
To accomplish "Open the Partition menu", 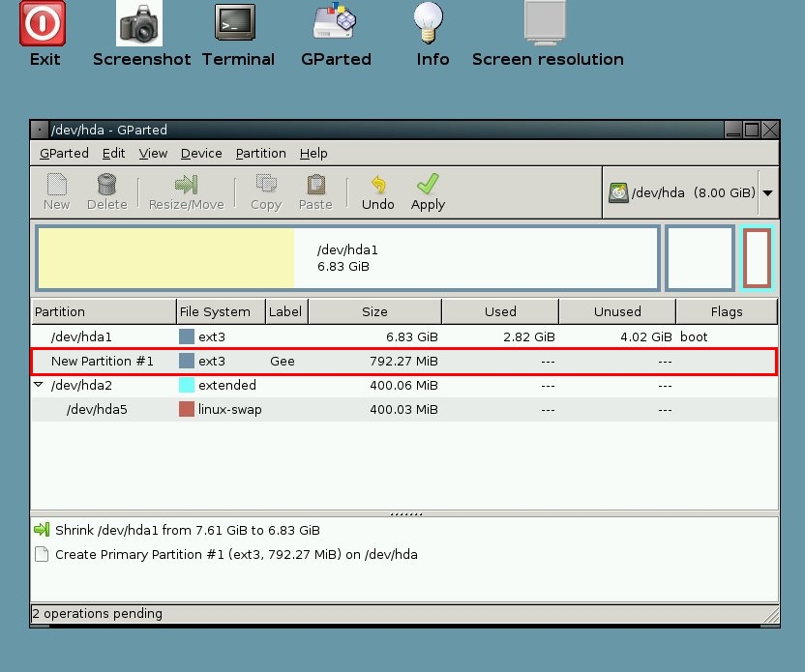I will pyautogui.click(x=261, y=154).
